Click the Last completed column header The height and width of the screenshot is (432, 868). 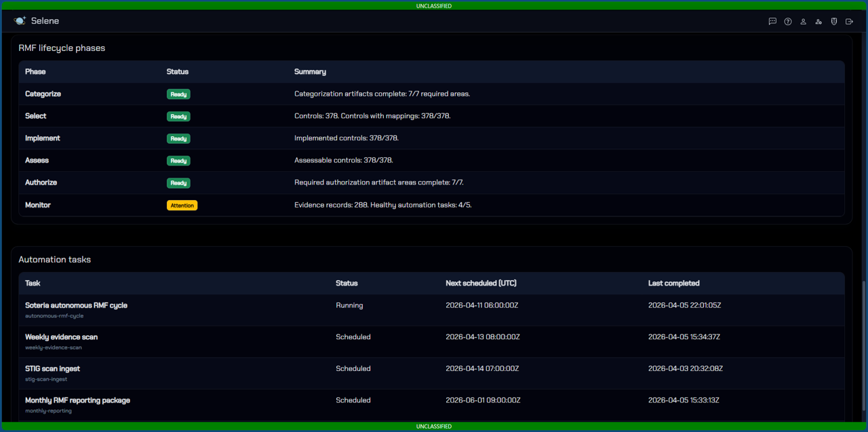673,283
